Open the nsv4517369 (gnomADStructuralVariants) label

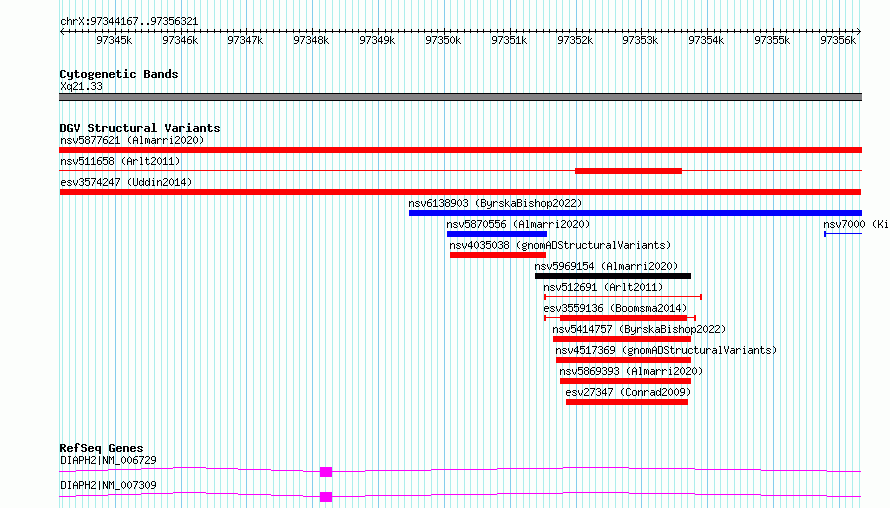666,350
